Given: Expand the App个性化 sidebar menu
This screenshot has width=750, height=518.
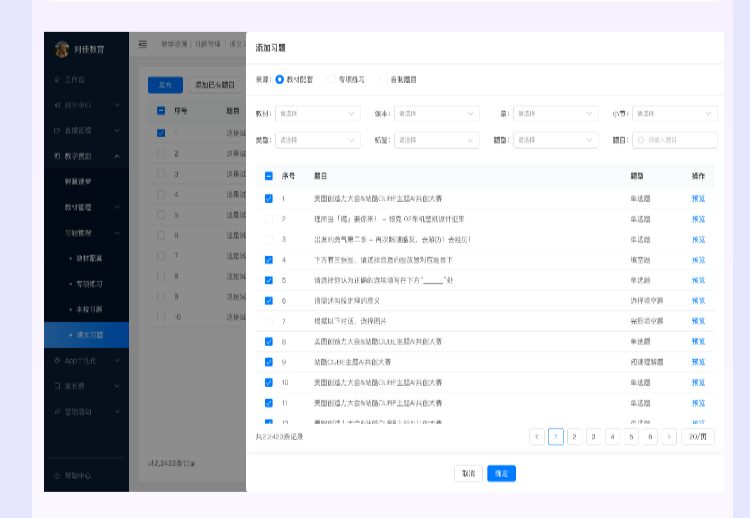Looking at the screenshot, I should pyautogui.click(x=86, y=359).
